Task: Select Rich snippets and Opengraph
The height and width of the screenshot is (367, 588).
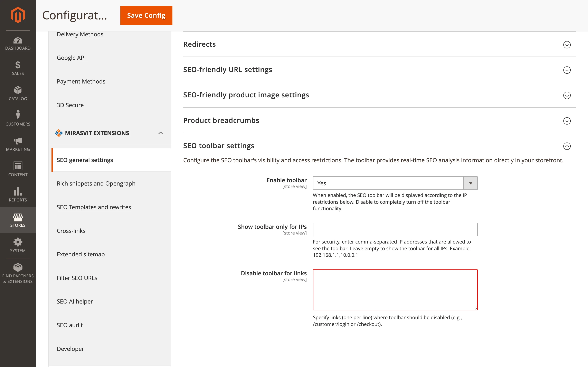Action: [96, 183]
